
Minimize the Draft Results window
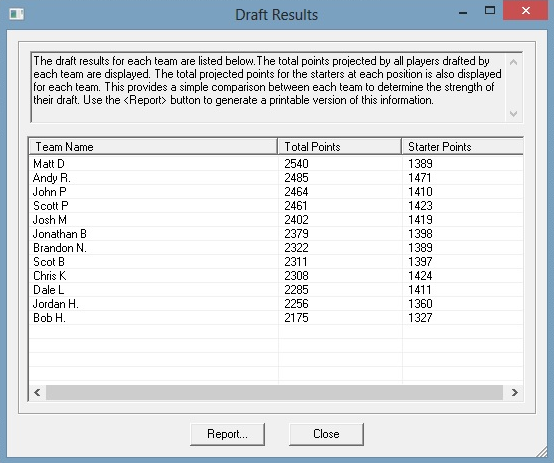tap(463, 12)
